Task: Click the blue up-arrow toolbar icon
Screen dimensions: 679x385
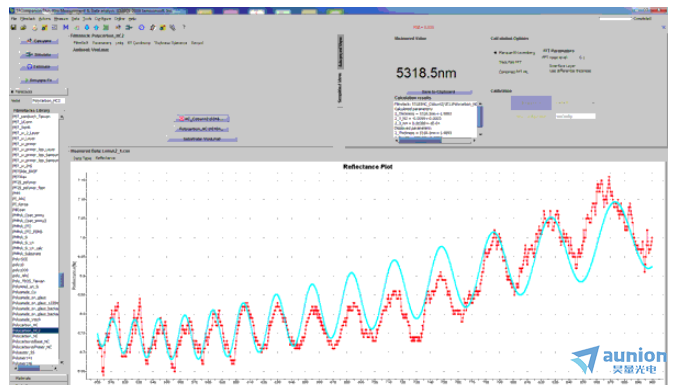Action: 96,27
